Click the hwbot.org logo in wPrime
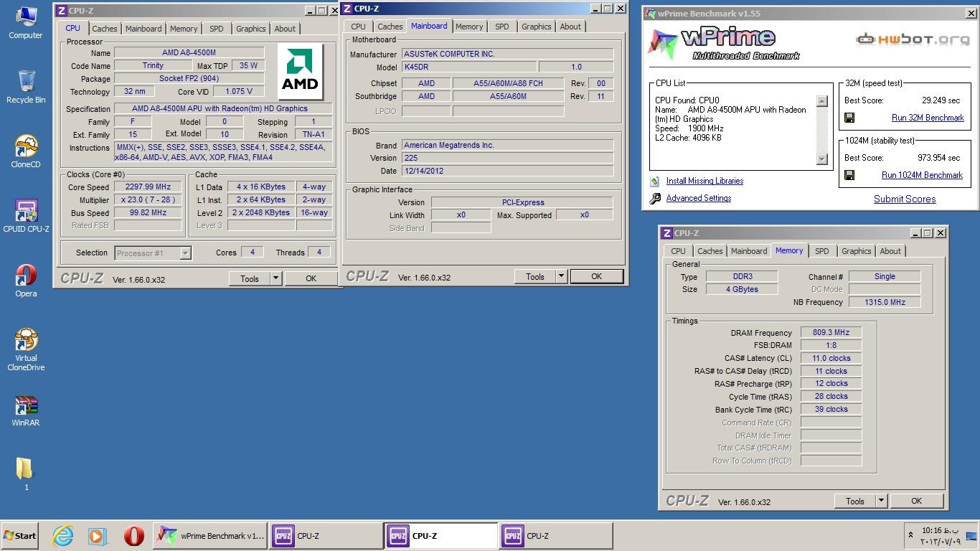The height and width of the screenshot is (551, 980). point(913,39)
